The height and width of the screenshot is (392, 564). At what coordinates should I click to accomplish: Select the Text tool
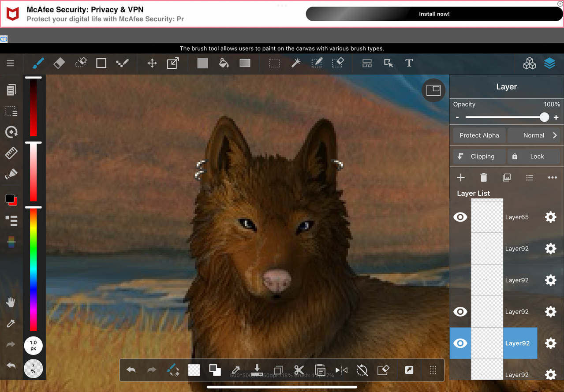409,63
